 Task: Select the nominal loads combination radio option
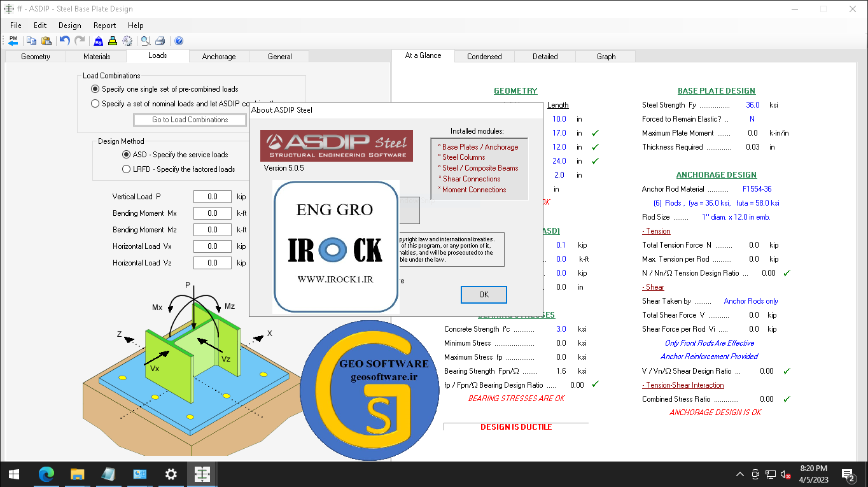click(x=95, y=103)
